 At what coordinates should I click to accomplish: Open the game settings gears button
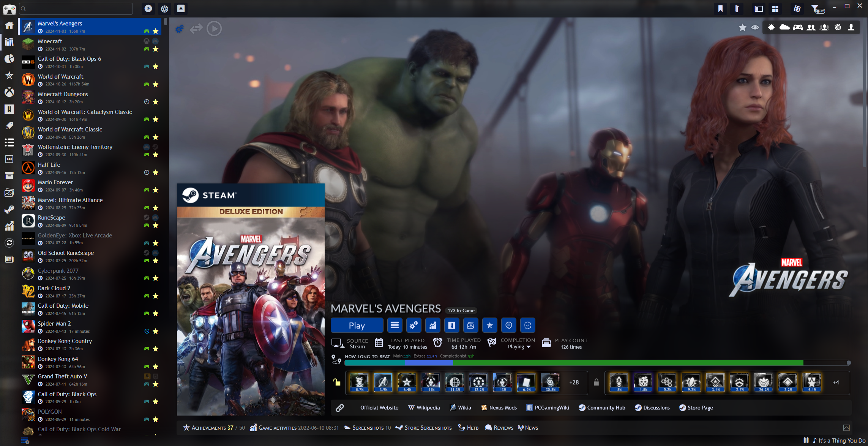coord(413,325)
